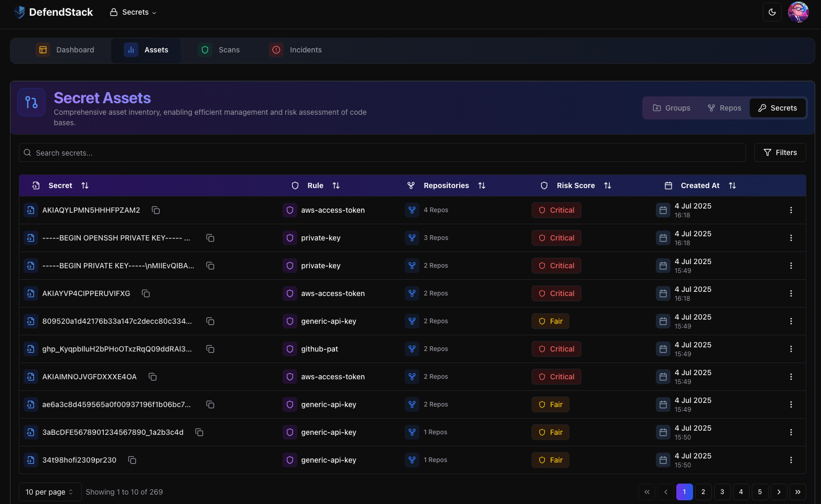Switch the asset view to Groups
The width and height of the screenshot is (821, 504).
pos(671,108)
